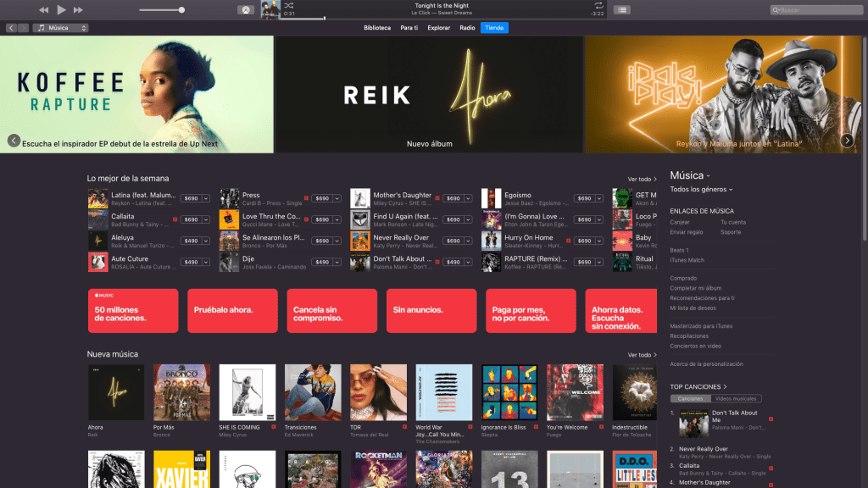Open the Ahora album cover by Reik

click(x=116, y=392)
